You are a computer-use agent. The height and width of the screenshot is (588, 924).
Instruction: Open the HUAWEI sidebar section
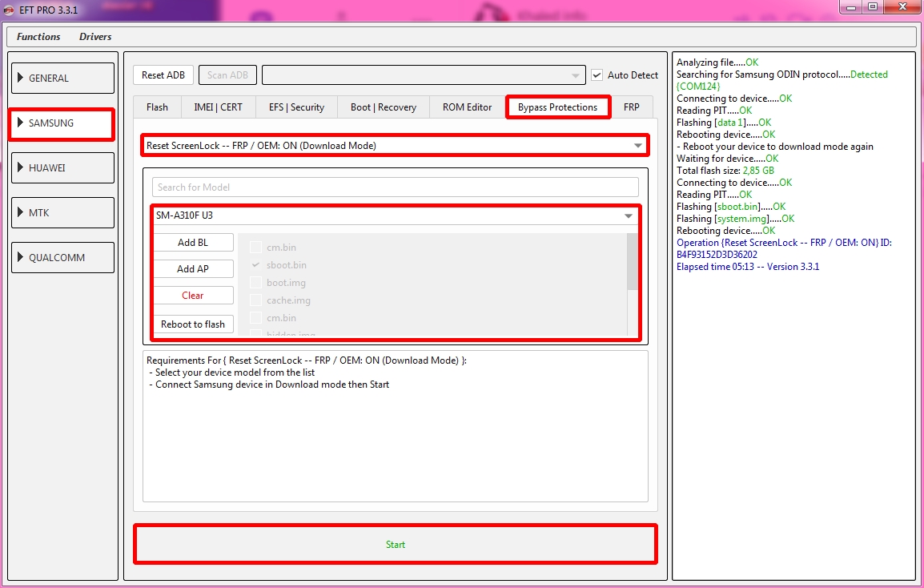(63, 168)
